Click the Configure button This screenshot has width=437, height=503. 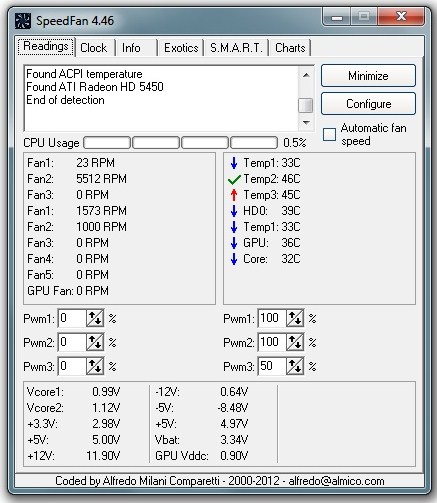pos(368,104)
